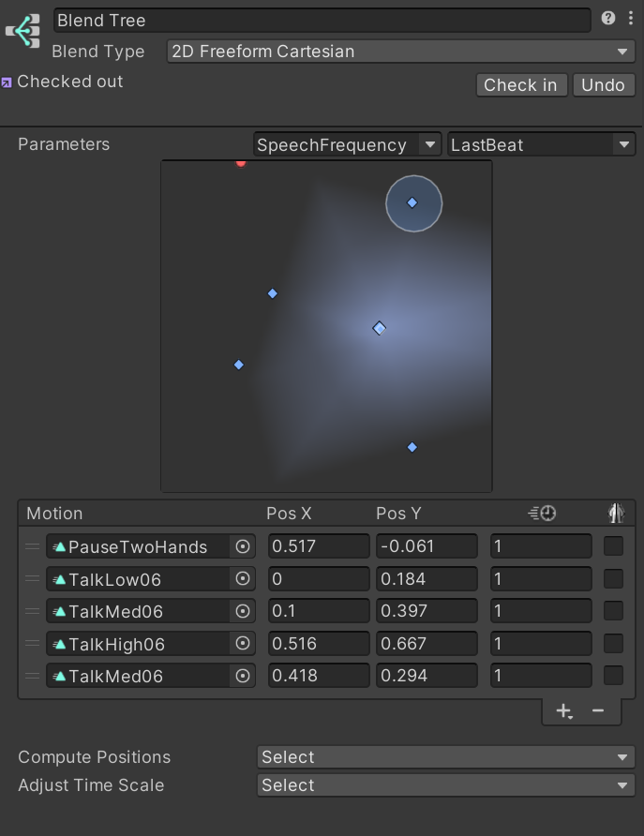Image resolution: width=644 pixels, height=836 pixels.
Task: Click the TalkLow06 animation clip icon
Action: (59, 579)
